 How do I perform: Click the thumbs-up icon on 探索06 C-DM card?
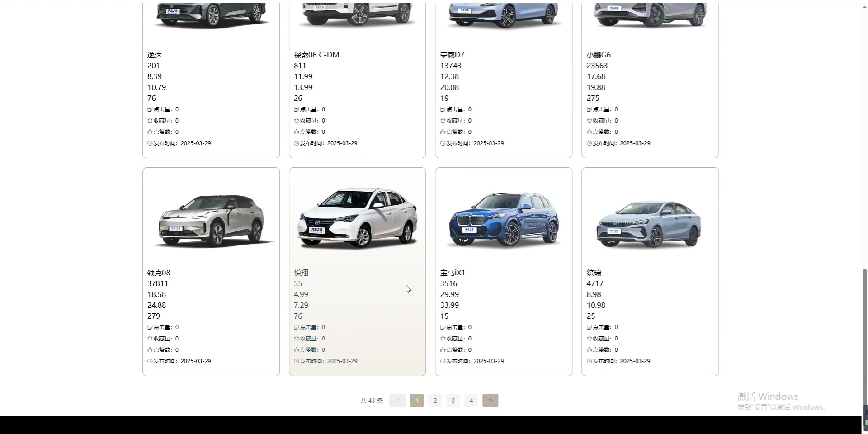pos(297,132)
